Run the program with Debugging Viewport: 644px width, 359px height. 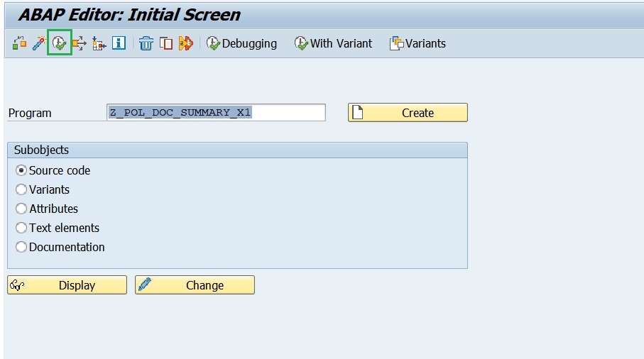tap(241, 43)
